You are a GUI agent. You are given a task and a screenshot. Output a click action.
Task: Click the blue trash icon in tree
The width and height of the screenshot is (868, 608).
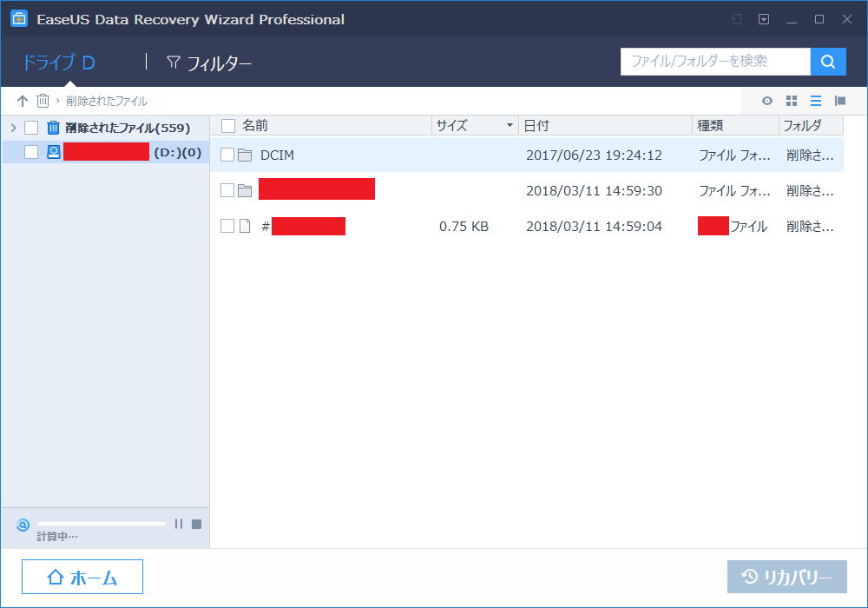(x=53, y=128)
